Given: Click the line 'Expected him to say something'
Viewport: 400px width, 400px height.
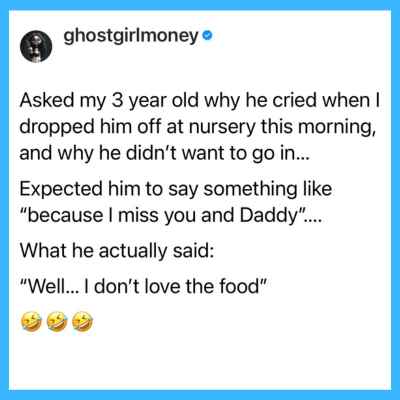Looking at the screenshot, I should point(176,190).
